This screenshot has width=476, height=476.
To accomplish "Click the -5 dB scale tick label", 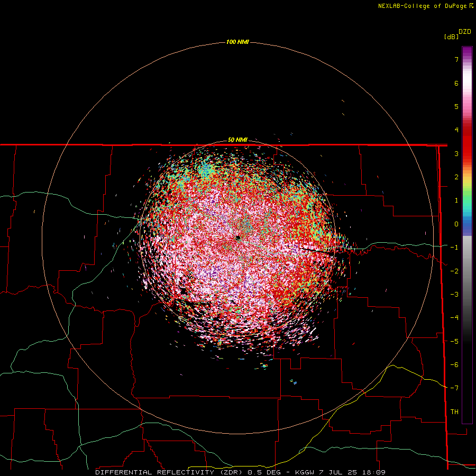I will [454, 342].
